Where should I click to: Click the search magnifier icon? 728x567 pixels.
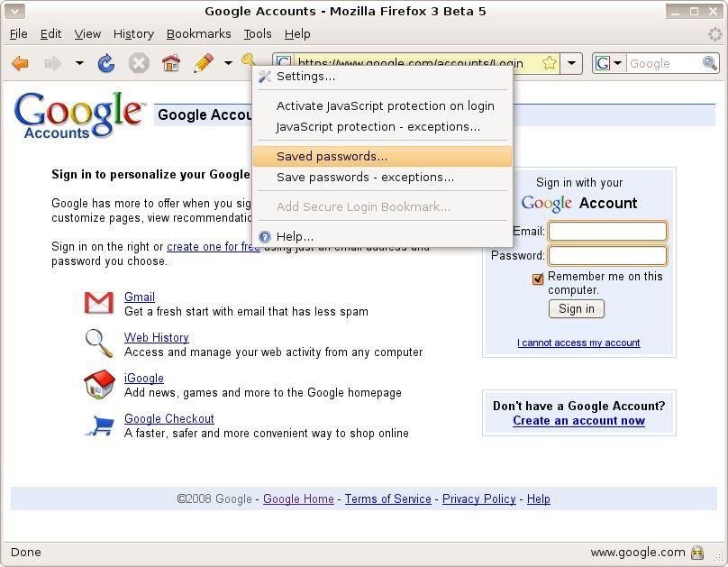[709, 63]
